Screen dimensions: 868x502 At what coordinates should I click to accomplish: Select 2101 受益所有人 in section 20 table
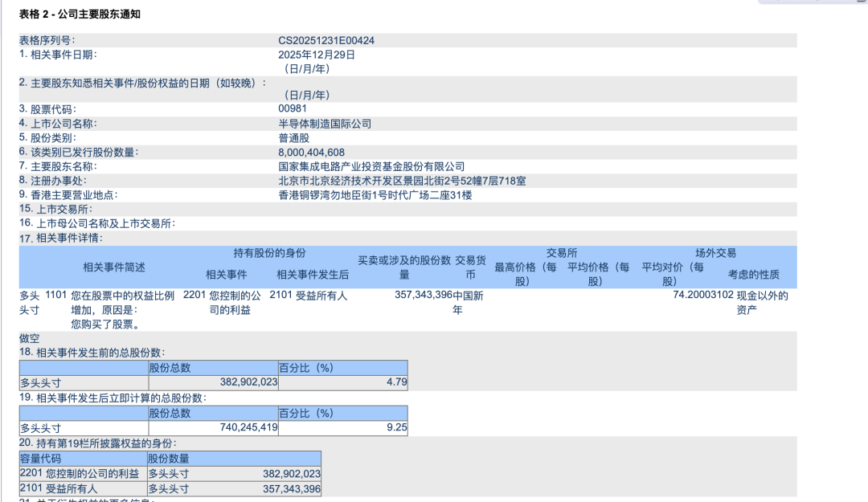click(59, 488)
